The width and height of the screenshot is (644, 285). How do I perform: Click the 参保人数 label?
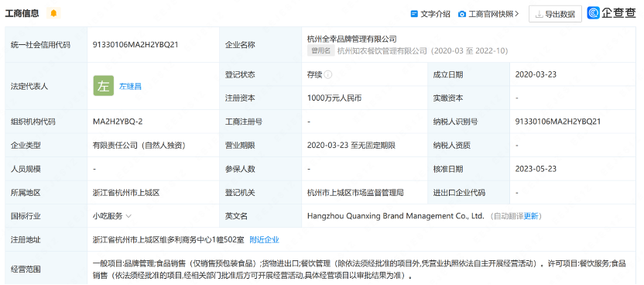coord(240,169)
